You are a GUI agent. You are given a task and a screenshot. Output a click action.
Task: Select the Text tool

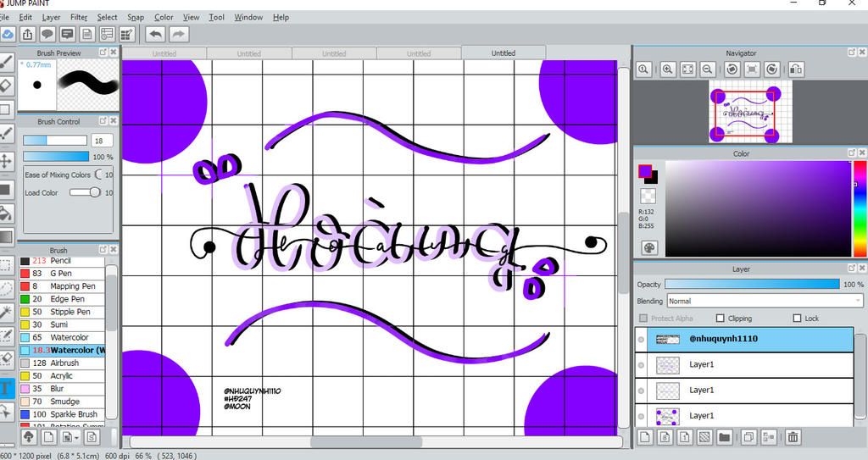point(6,388)
